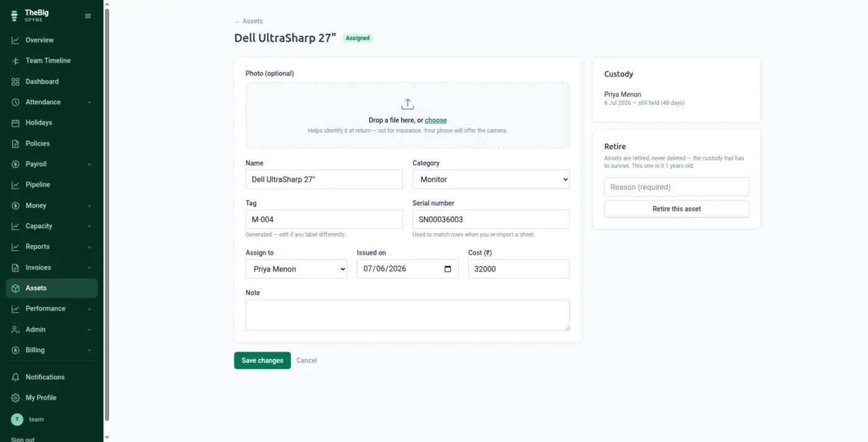Click the Notifications bell icon
This screenshot has width=868, height=442.
[15, 377]
